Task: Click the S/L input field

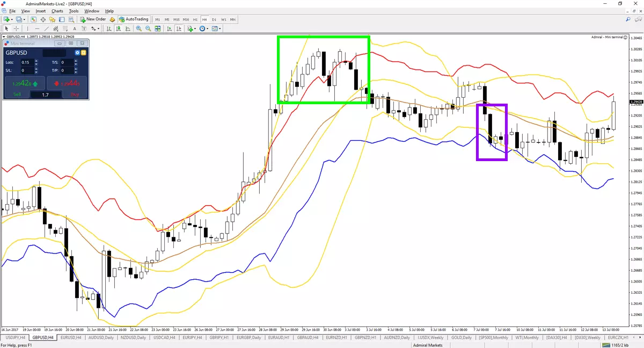Action: [x=27, y=70]
